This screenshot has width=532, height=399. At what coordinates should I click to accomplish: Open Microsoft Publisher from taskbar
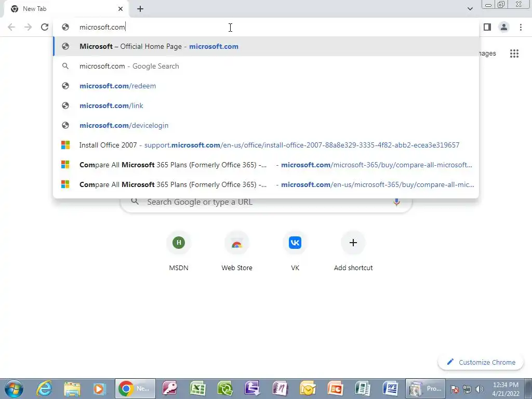[363, 389]
